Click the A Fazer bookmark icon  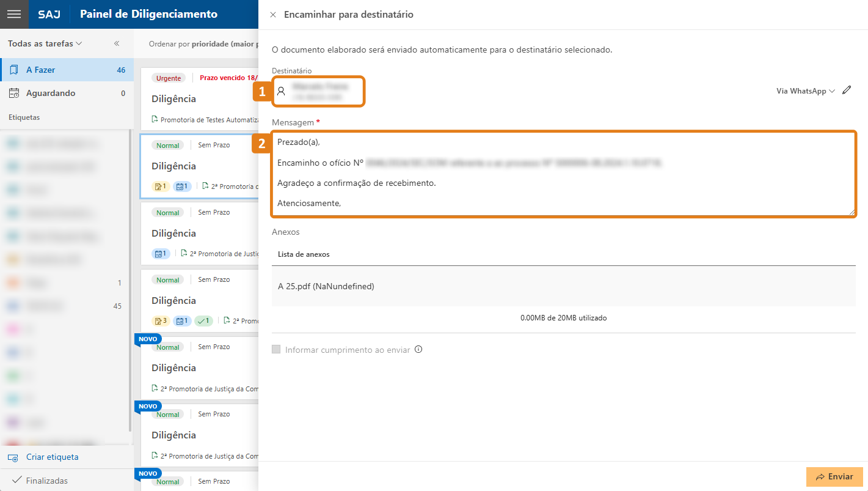14,70
